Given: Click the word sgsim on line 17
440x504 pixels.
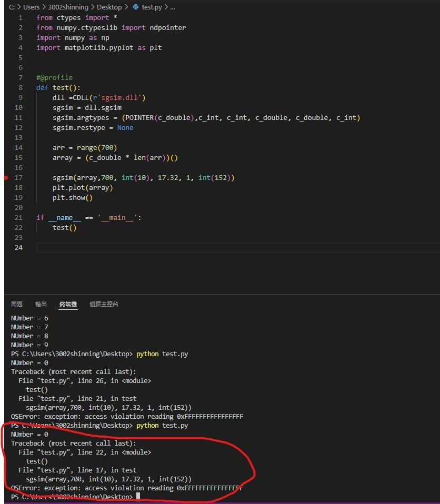Looking at the screenshot, I should (62, 177).
